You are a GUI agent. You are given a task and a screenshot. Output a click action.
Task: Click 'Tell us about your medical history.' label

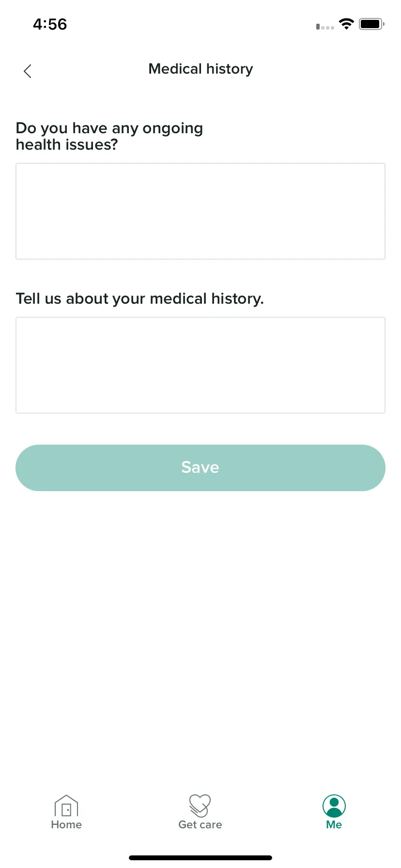(x=140, y=299)
